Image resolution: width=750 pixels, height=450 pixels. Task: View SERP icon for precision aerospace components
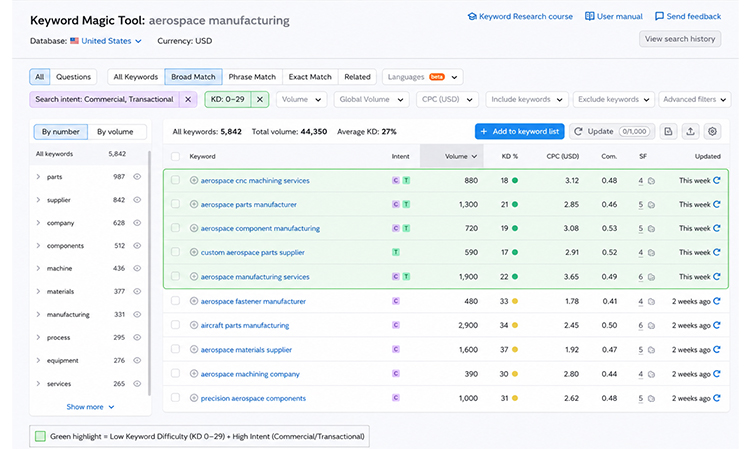click(x=651, y=398)
